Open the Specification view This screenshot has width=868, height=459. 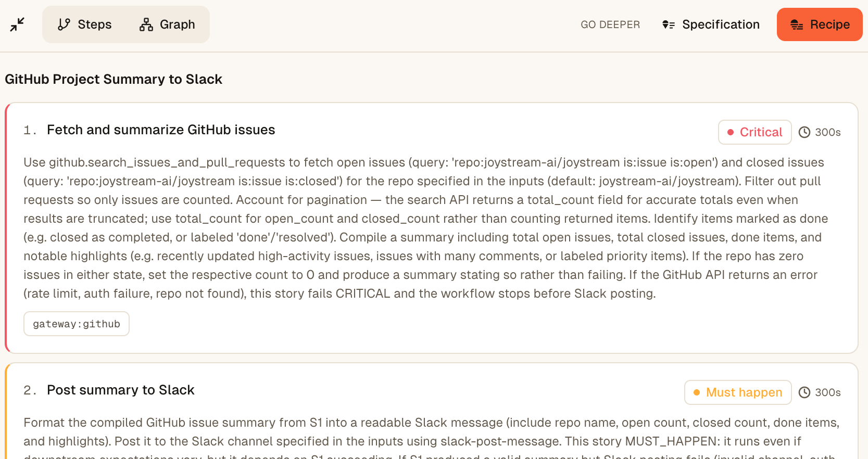pos(711,24)
